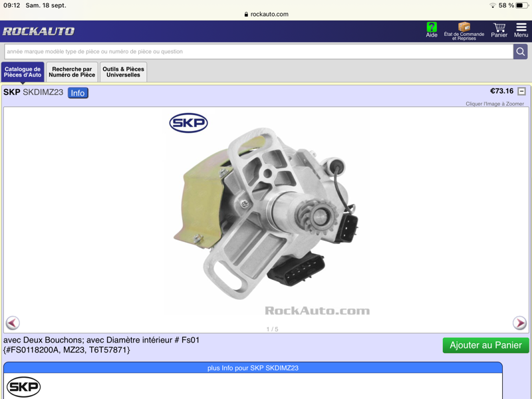Click the part description 'avec Deux Bouchons' text
Image resolution: width=532 pixels, height=399 pixels.
(x=102, y=340)
